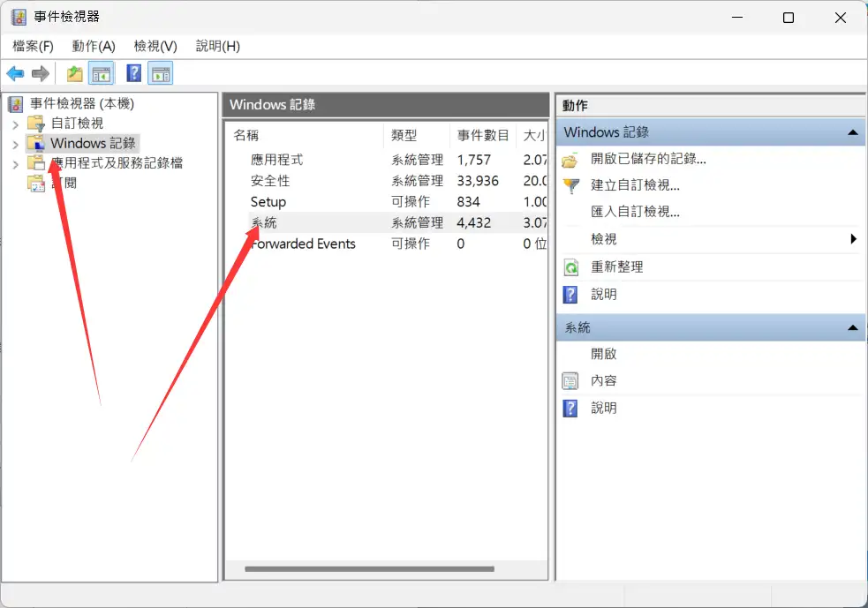Screen dimensions: 868x608
Task: Click the 開啟已儲存的記錄 folder icon
Action: click(x=570, y=160)
